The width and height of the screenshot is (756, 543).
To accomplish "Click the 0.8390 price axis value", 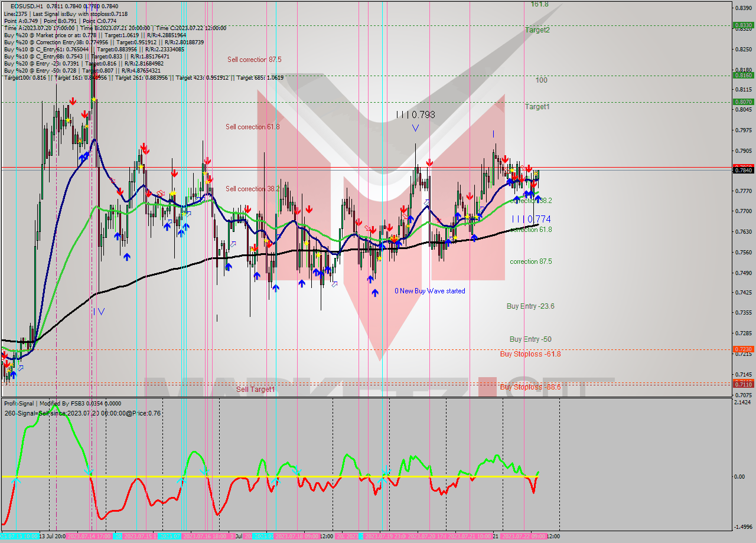I will [x=745, y=8].
